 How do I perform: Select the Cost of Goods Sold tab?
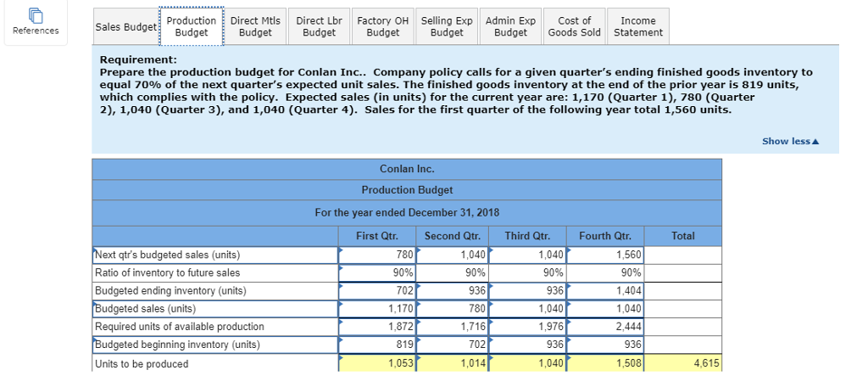click(x=574, y=26)
